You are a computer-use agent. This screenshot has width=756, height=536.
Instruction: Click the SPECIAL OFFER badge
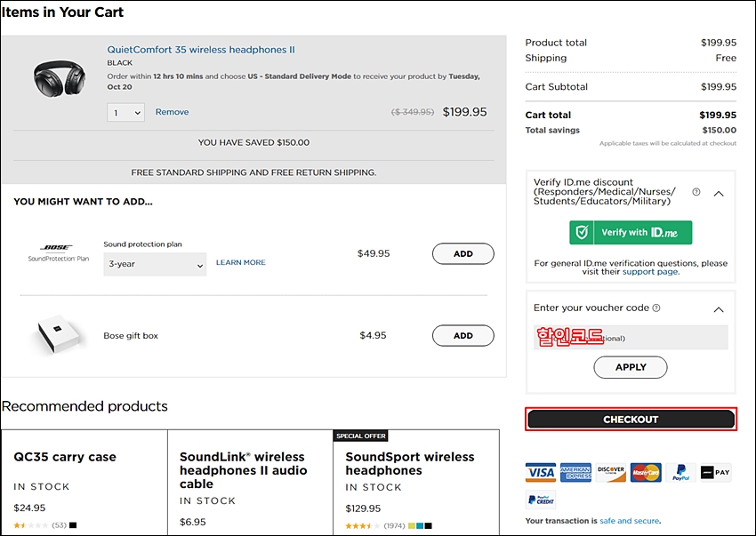(360, 436)
